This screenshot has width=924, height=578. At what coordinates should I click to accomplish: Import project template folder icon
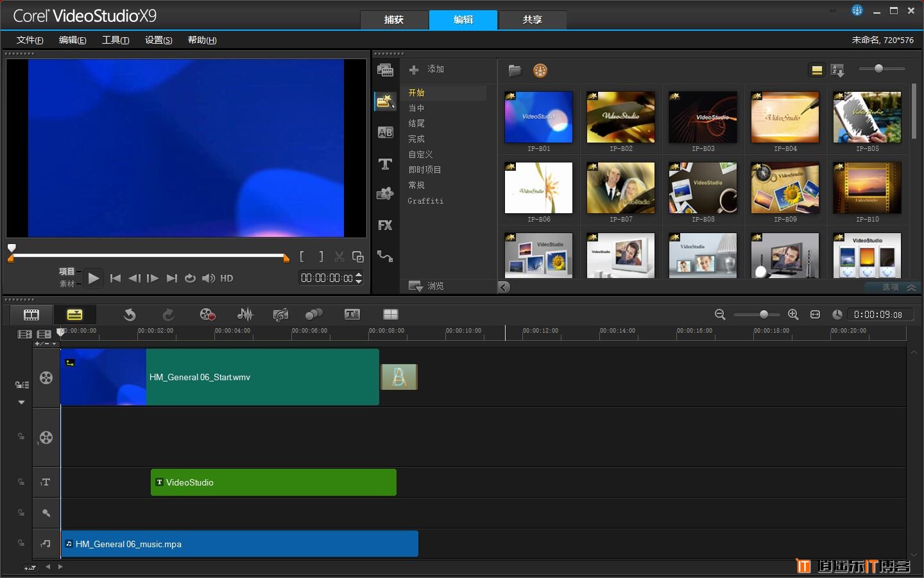(515, 71)
